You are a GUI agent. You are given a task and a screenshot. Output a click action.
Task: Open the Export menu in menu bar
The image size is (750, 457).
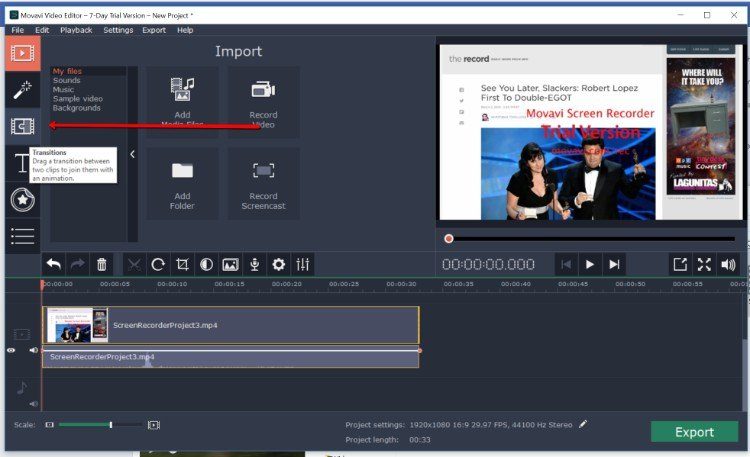(x=154, y=30)
